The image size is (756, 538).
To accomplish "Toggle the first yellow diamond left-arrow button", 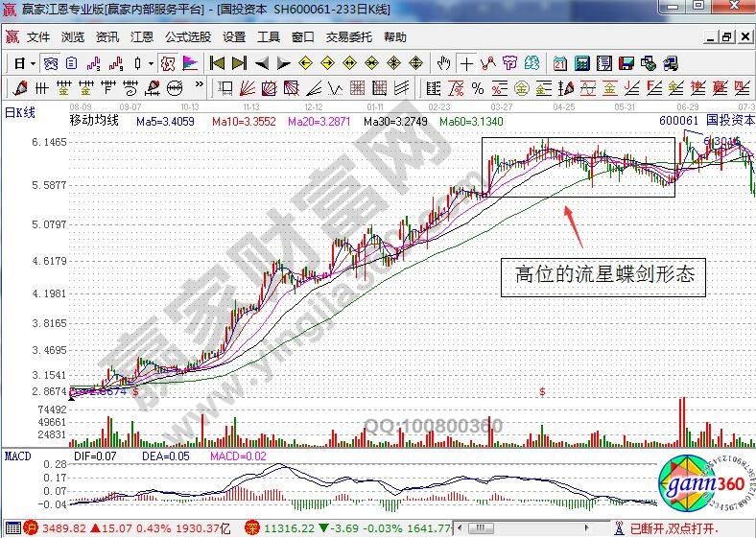I will (x=306, y=63).
